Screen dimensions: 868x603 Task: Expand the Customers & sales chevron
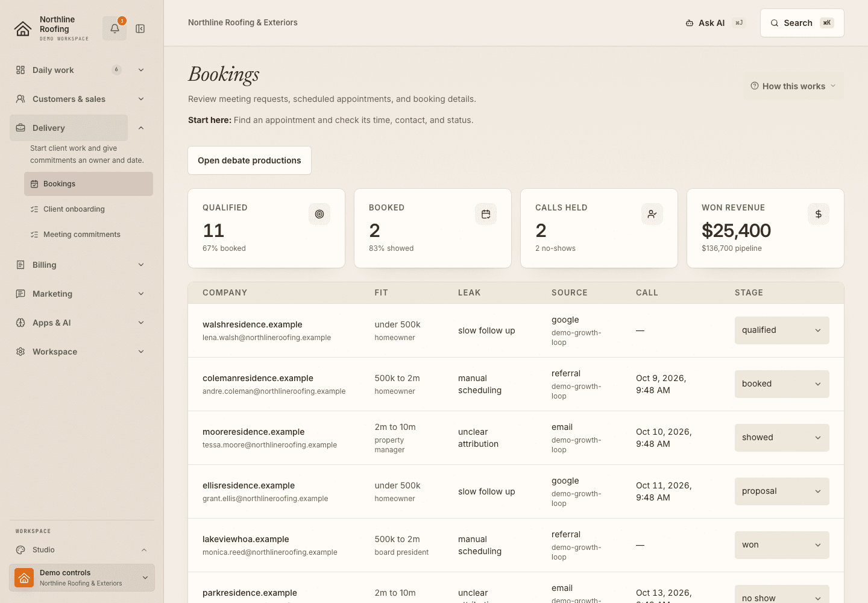click(x=141, y=99)
